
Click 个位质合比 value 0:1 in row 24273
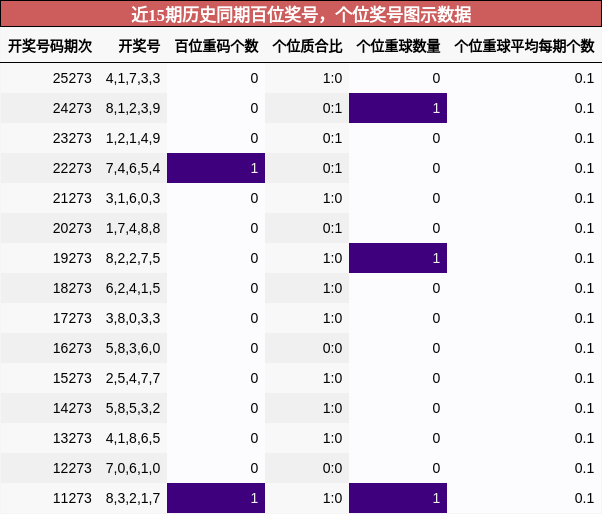click(x=332, y=108)
